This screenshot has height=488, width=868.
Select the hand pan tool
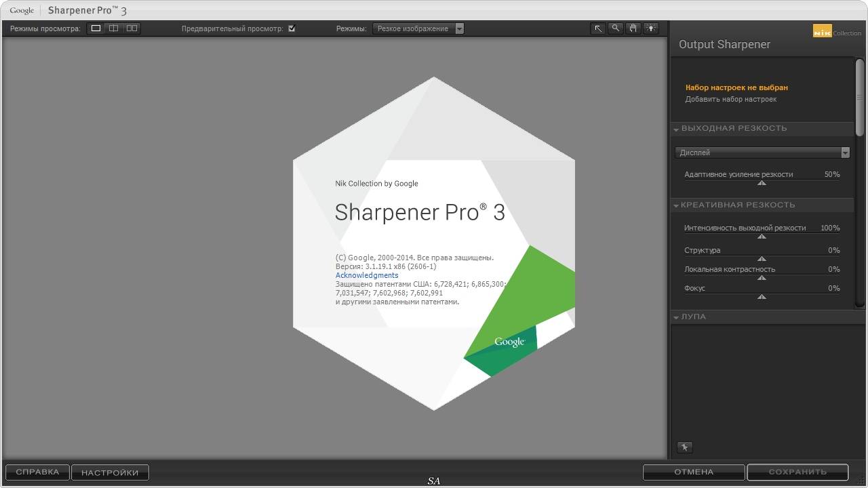tap(633, 28)
